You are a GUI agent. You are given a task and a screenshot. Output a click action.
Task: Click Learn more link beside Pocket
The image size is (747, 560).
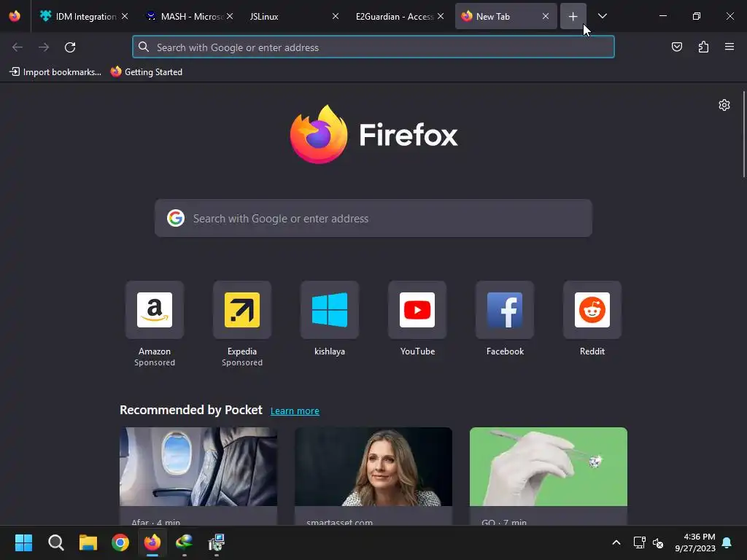[295, 411]
